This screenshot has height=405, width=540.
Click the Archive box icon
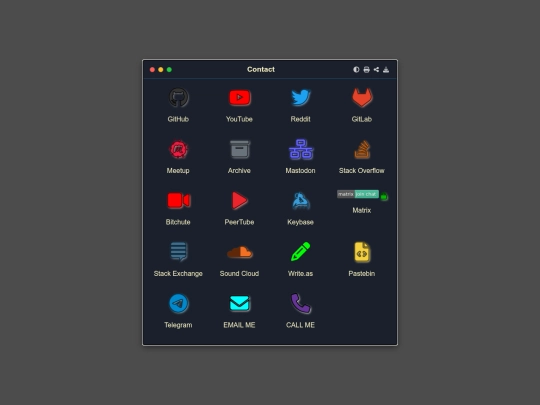[240, 149]
